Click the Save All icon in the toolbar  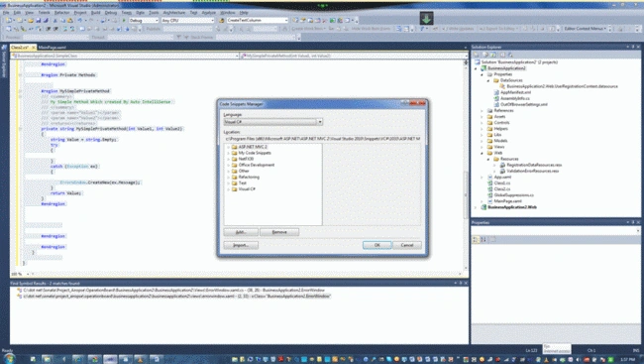point(46,20)
